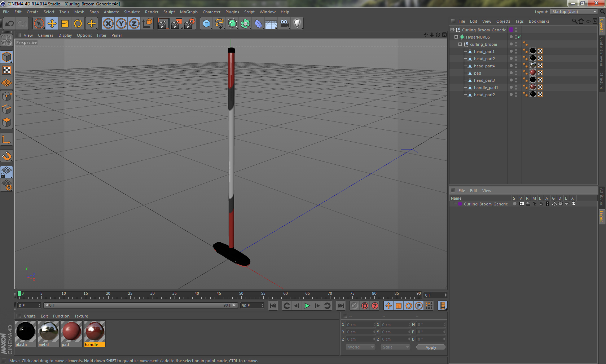The height and width of the screenshot is (364, 606).
Task: Open the Scale mode dropdown
Action: [x=395, y=347]
